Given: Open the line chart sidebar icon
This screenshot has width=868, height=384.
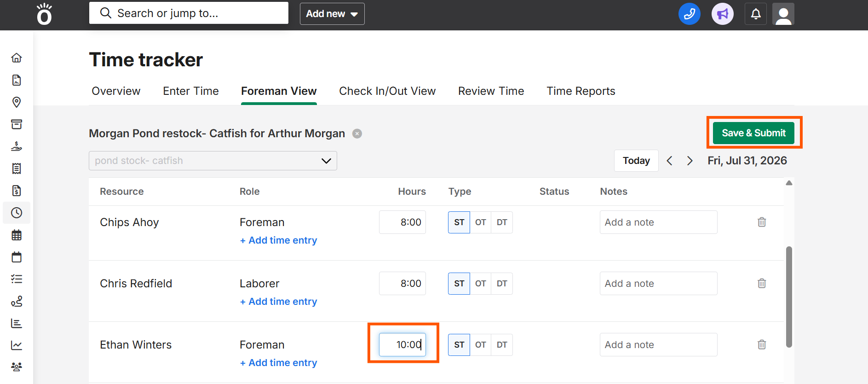Looking at the screenshot, I should [x=17, y=345].
